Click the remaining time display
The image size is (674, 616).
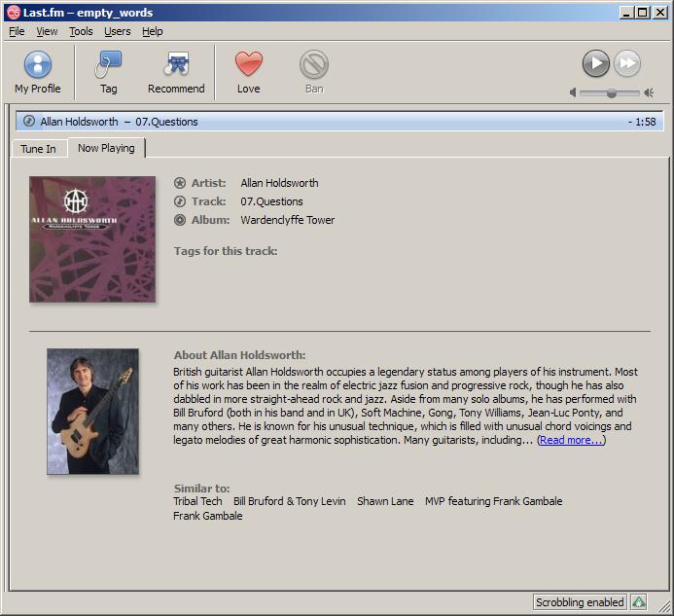(x=642, y=122)
